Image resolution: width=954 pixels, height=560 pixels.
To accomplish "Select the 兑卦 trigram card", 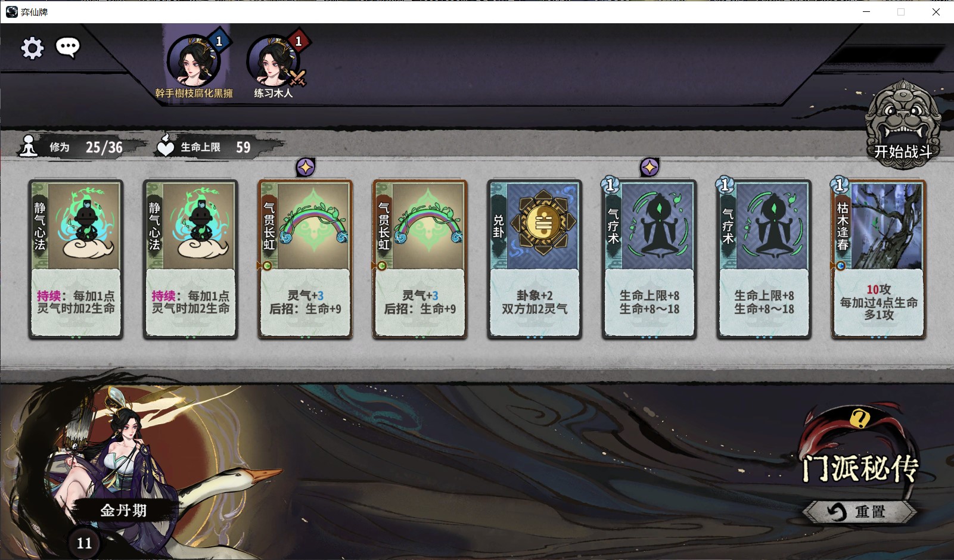I will pyautogui.click(x=535, y=259).
